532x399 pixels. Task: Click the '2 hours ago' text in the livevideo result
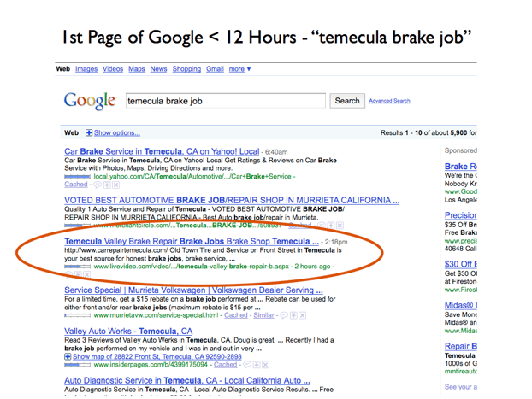coord(312,267)
